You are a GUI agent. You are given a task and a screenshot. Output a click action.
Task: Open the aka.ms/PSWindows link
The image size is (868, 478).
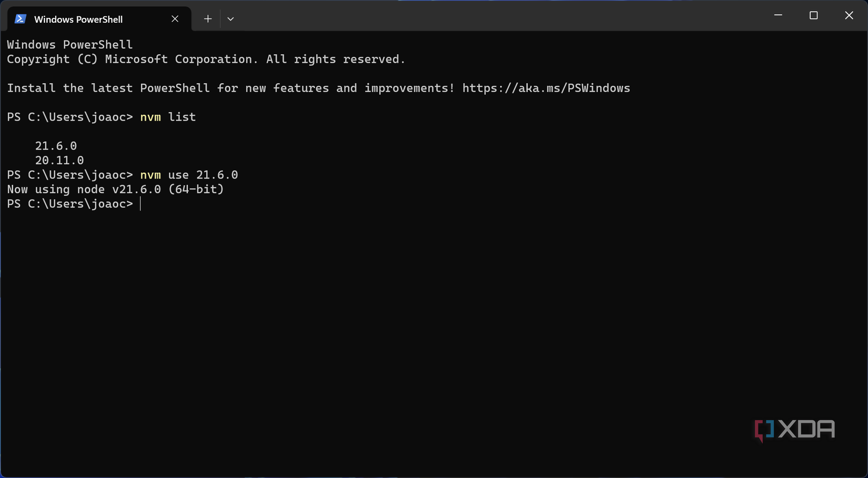546,88
